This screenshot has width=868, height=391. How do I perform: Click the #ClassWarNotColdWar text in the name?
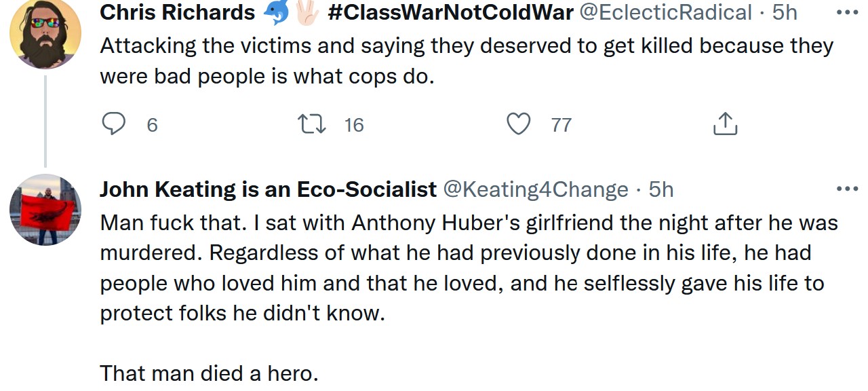coord(450,12)
